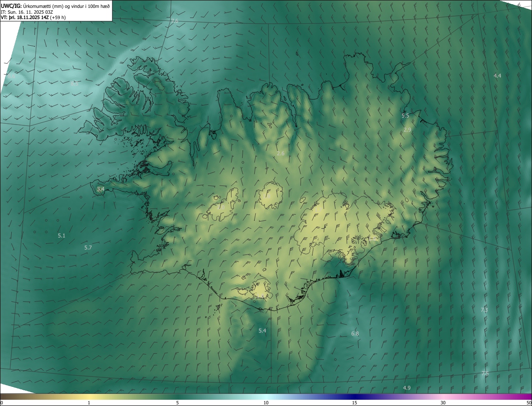Click the colorbar tick label 0
532x406 pixels.
(2, 403)
